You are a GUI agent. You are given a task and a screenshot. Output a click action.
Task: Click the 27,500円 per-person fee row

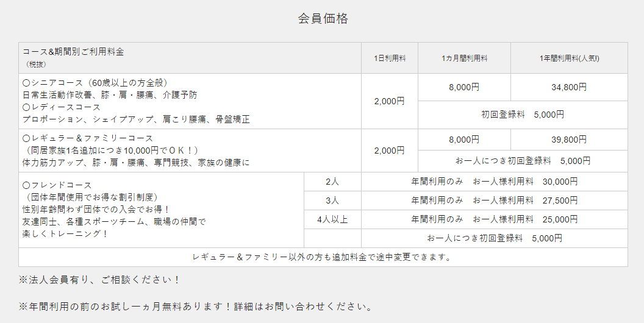pyautogui.click(x=495, y=201)
